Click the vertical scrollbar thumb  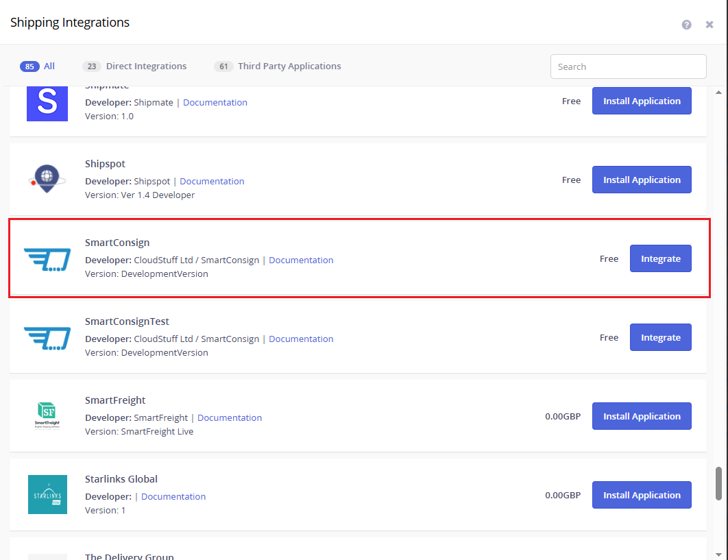[718, 484]
